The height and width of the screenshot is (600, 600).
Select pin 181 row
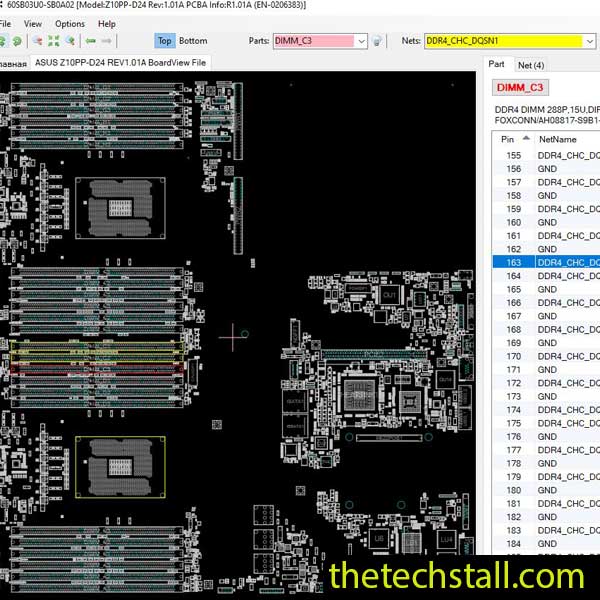click(546, 504)
